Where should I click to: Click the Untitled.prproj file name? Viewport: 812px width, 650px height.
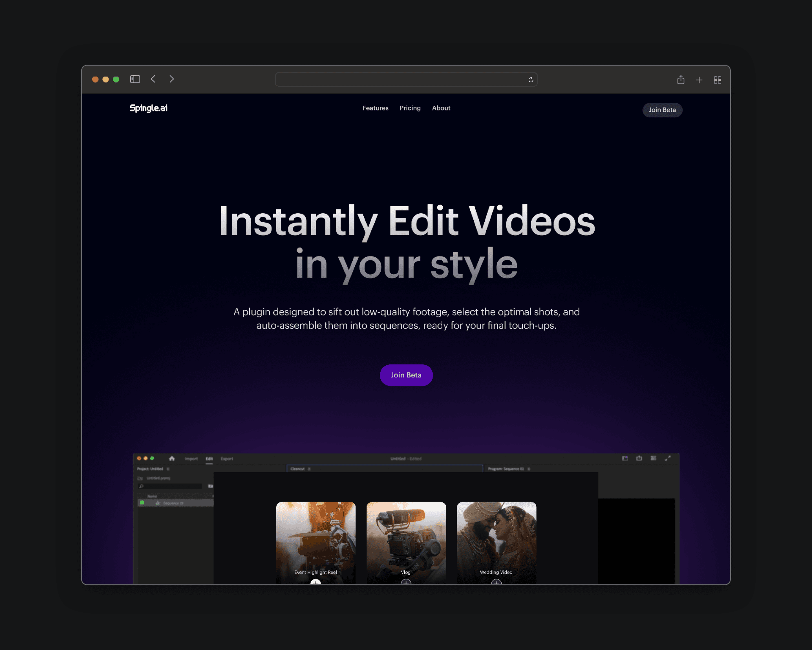(158, 478)
